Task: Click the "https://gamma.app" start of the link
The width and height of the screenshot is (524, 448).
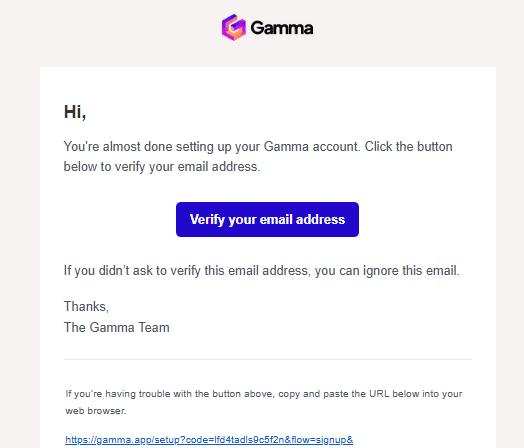Action: pyautogui.click(x=109, y=440)
